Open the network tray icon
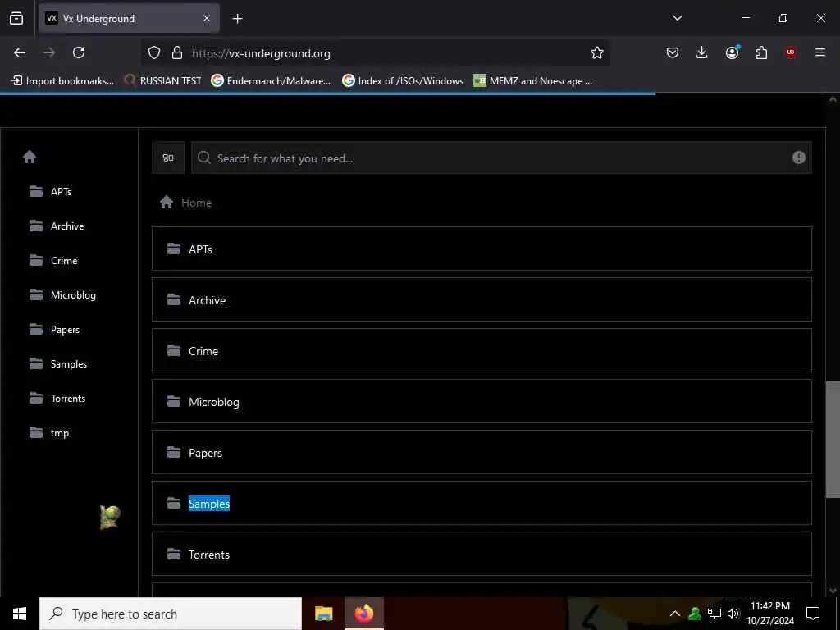Screen dimensions: 840x630 click(x=714, y=614)
